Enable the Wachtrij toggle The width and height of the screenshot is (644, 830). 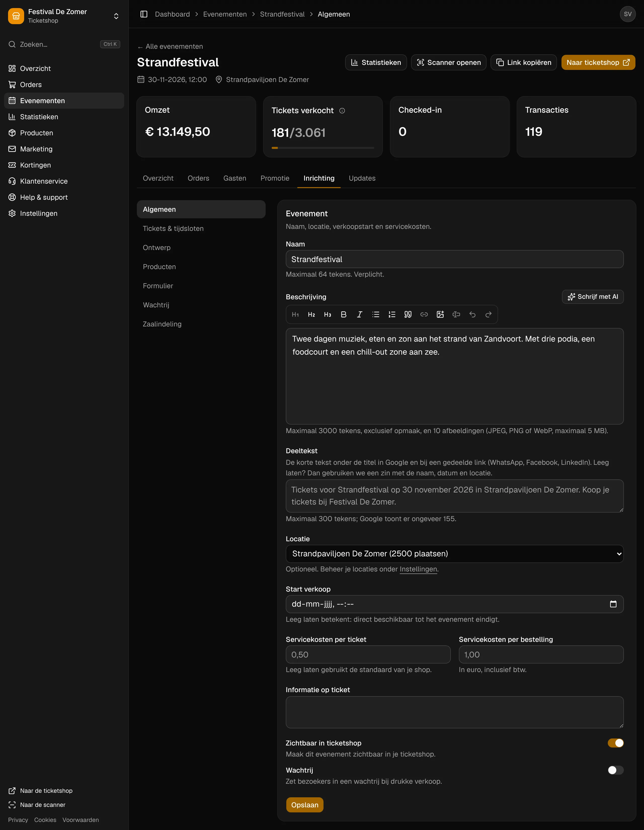click(616, 770)
